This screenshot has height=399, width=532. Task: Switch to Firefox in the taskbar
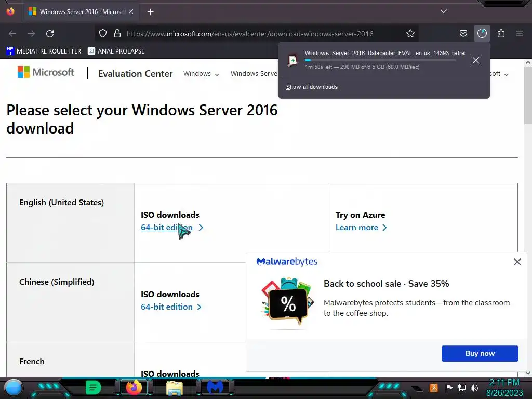tap(134, 388)
